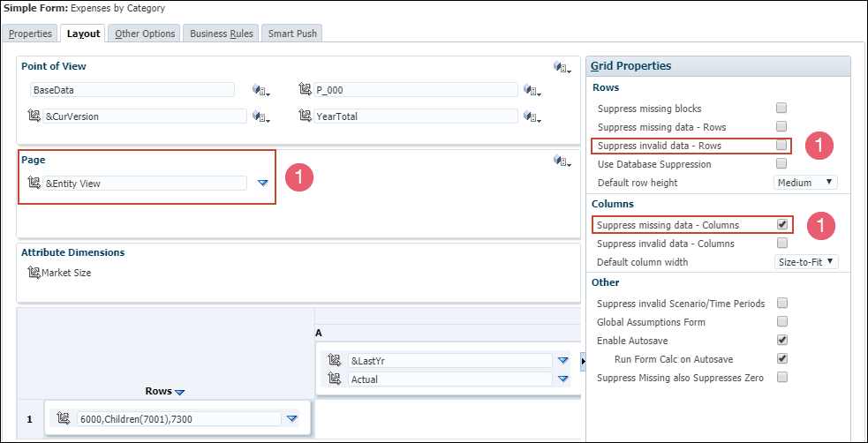Open member selector next to YearTotal

532,116
